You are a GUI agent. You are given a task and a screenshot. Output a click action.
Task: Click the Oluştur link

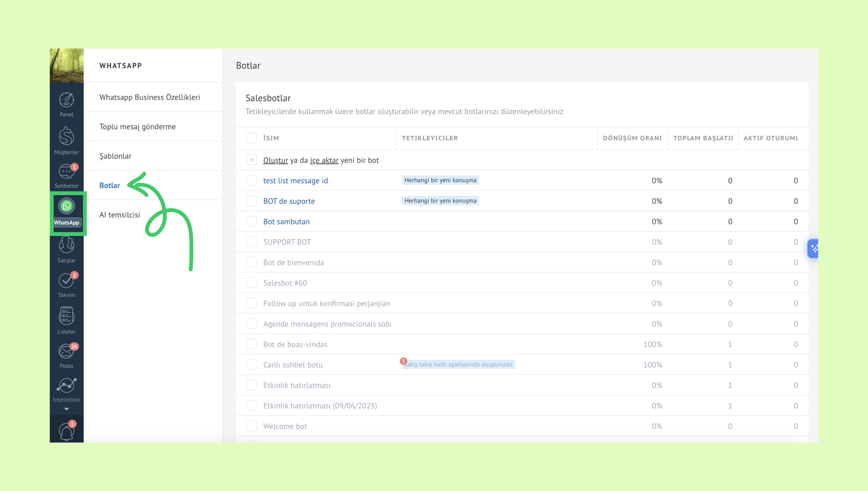point(275,160)
